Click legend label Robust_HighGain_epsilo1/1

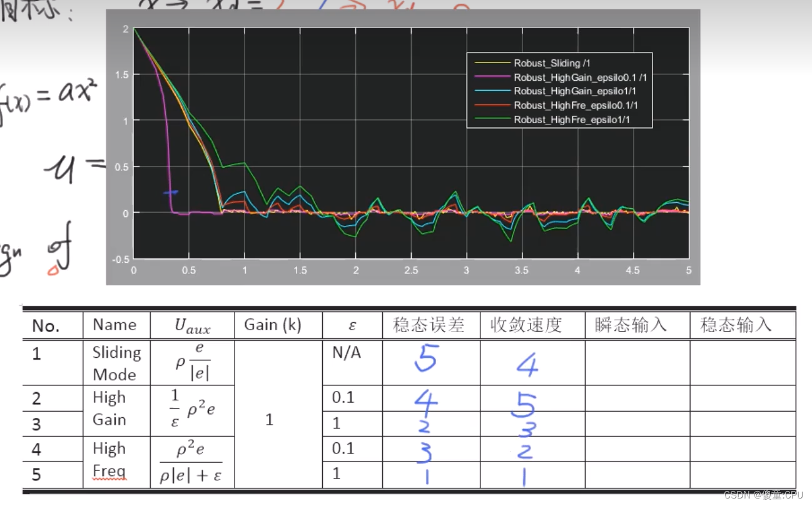[x=575, y=92]
